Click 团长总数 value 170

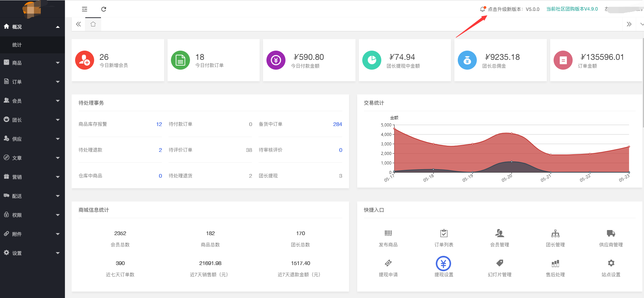300,233
